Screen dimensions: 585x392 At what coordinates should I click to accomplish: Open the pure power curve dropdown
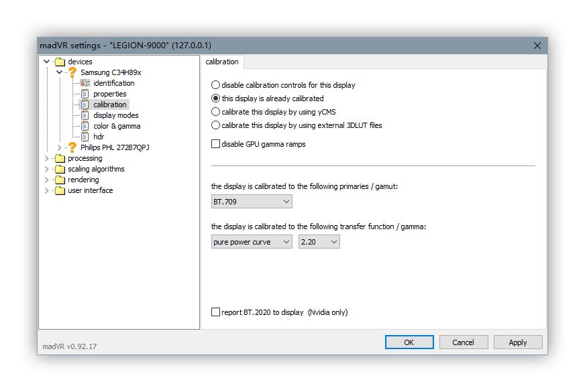pos(252,242)
